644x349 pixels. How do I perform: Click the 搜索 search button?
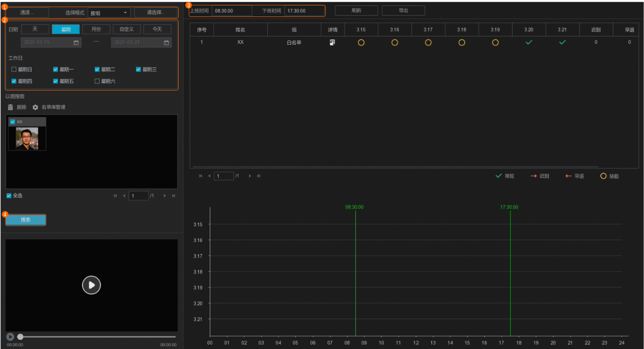26,220
